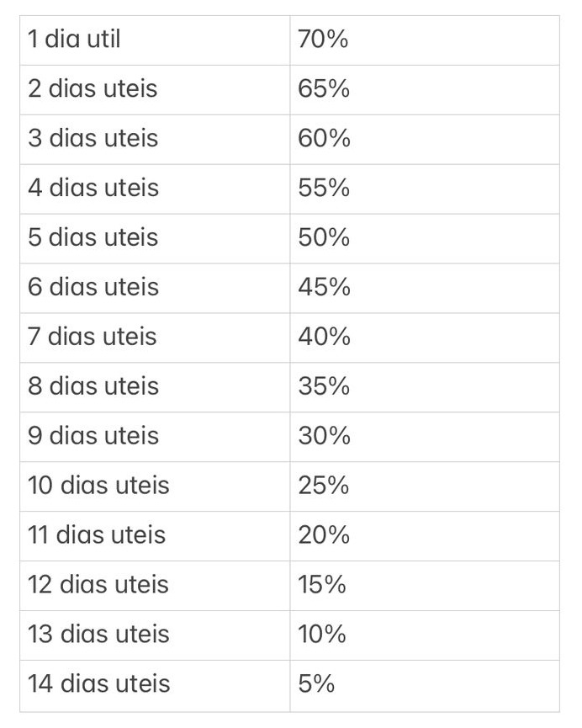Select the 15% value cell
This screenshot has height=728, width=582.
(x=322, y=586)
